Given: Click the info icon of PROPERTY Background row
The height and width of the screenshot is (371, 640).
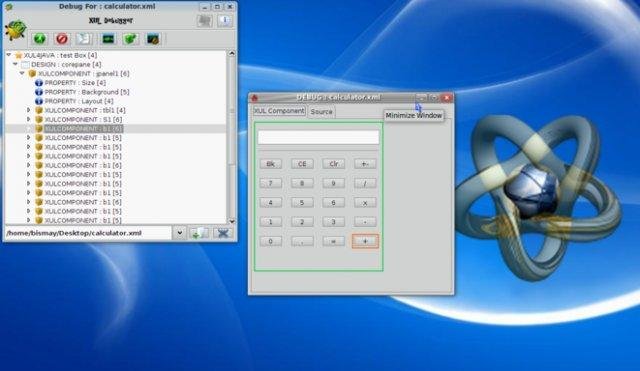Looking at the screenshot, I should tap(39, 92).
